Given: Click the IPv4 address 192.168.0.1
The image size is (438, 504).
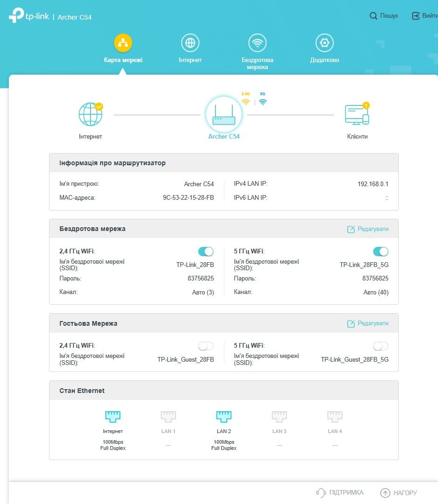Looking at the screenshot, I should click(x=373, y=184).
